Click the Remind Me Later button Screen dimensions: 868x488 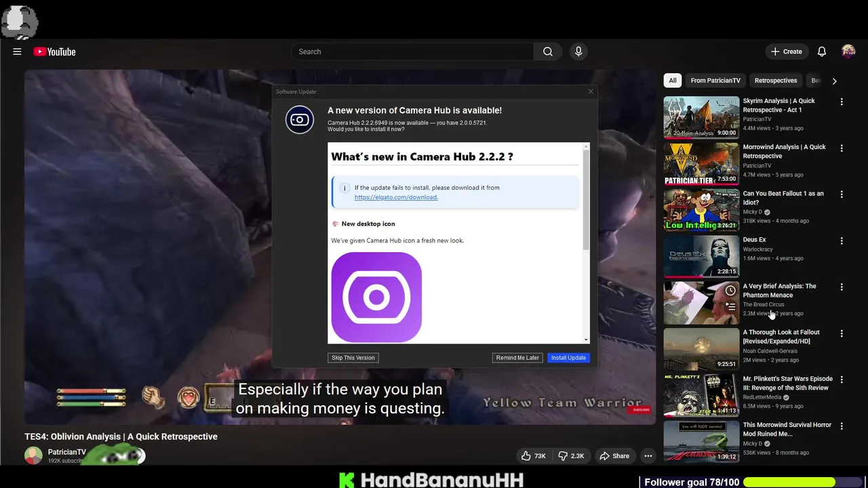(x=517, y=358)
